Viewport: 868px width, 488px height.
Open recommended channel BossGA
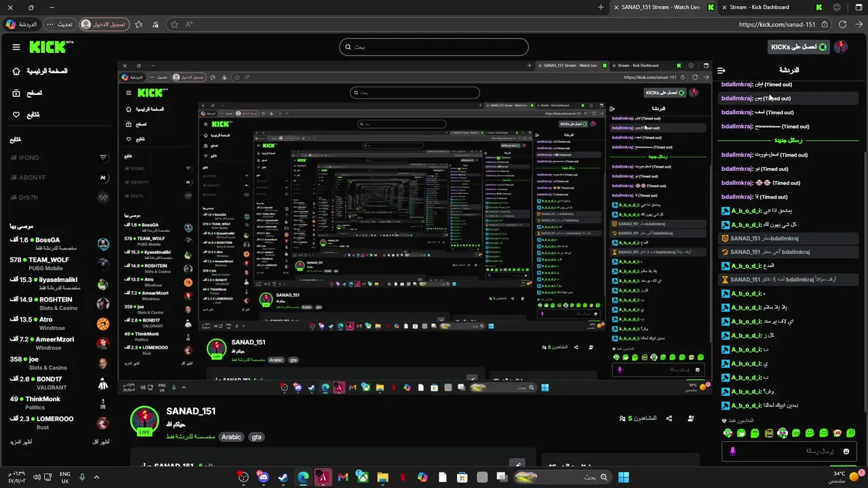point(59,244)
